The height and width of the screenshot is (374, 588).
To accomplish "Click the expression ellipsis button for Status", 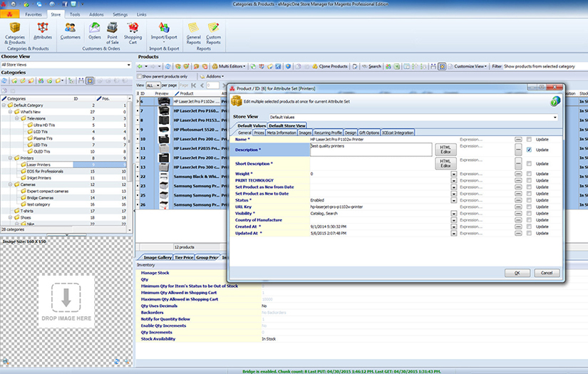I will point(518,200).
